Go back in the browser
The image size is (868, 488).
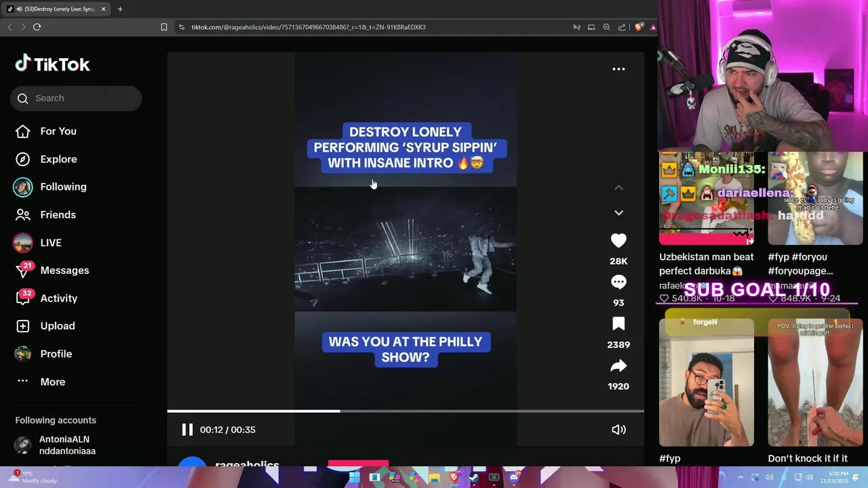(9, 27)
